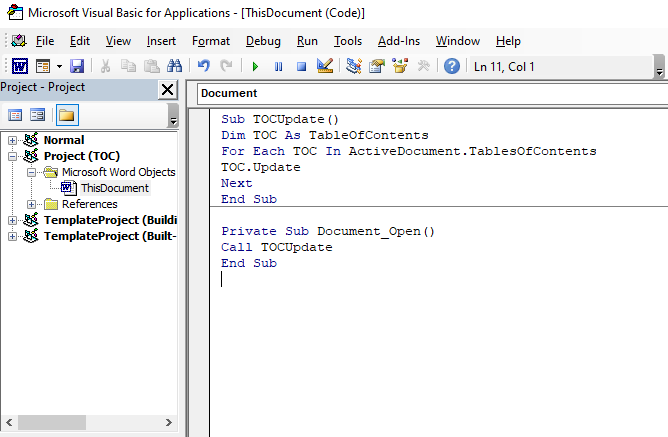Screen dimensions: 668x437
Task: Click the 'Call TOCUpdate' code line
Action: (x=276, y=247)
